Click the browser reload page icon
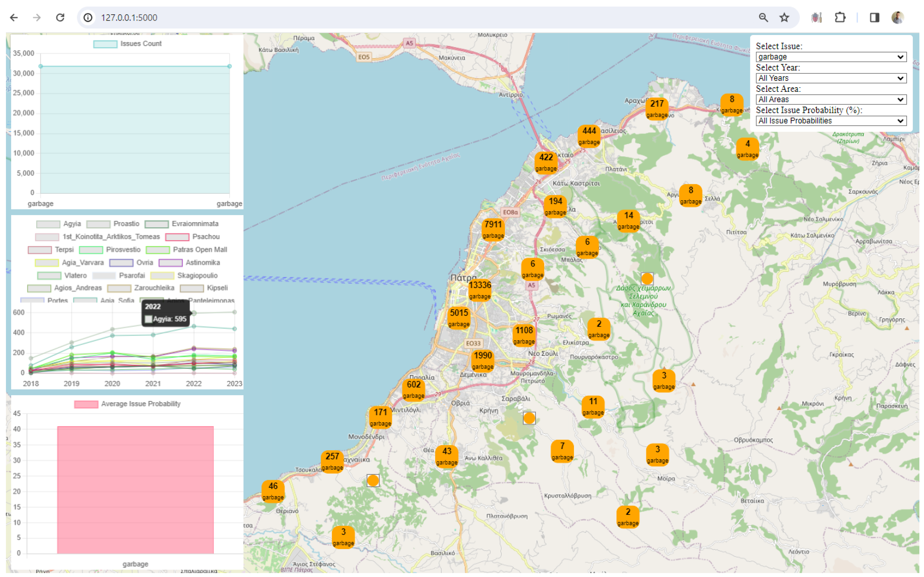This screenshot has width=924, height=577. pos(60,18)
